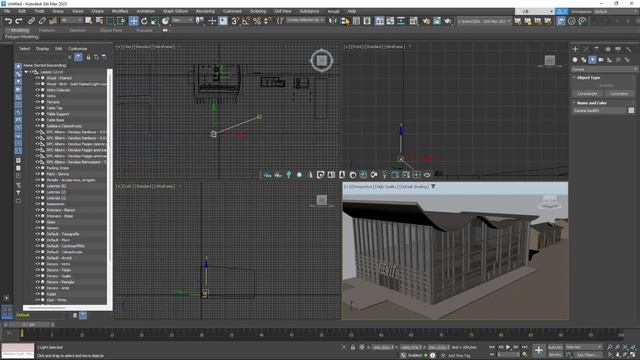
Task: Activate the Select and Link tool
Action: click(31, 21)
